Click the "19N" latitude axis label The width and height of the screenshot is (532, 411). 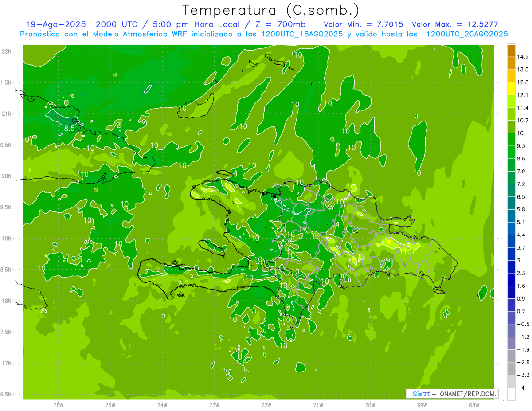(8, 239)
